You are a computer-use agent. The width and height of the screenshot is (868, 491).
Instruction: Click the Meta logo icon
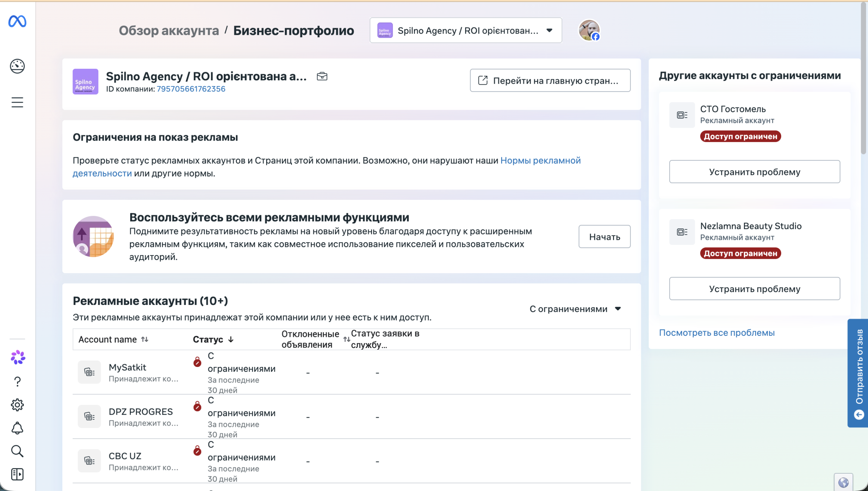17,21
